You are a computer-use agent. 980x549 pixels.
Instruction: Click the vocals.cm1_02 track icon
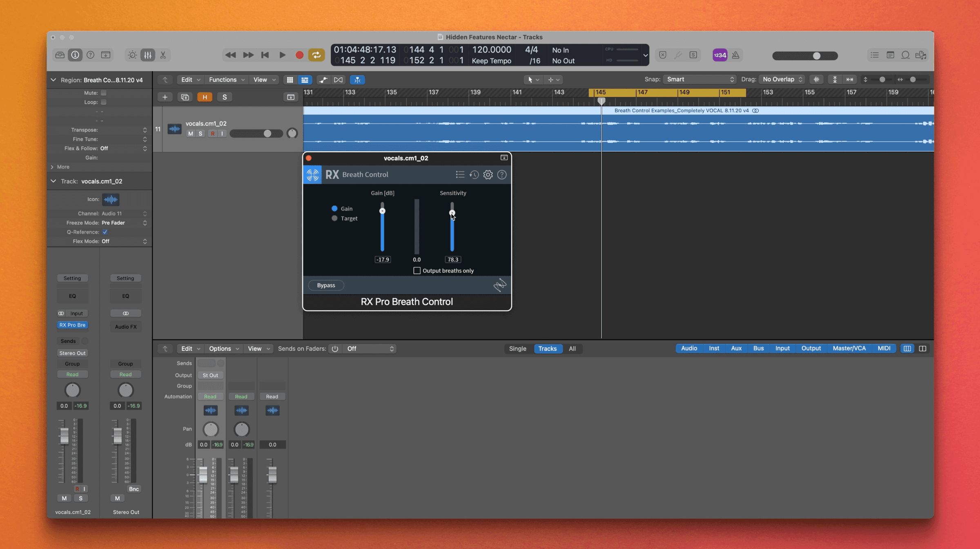[174, 129]
